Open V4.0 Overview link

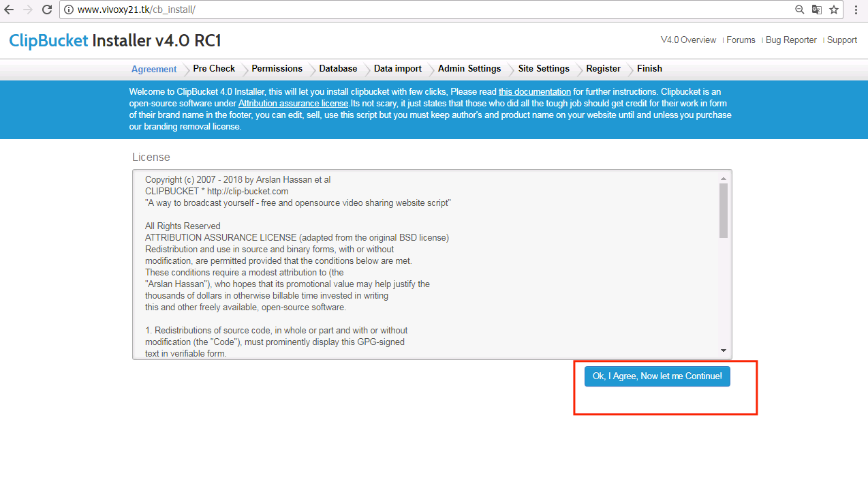coord(688,40)
